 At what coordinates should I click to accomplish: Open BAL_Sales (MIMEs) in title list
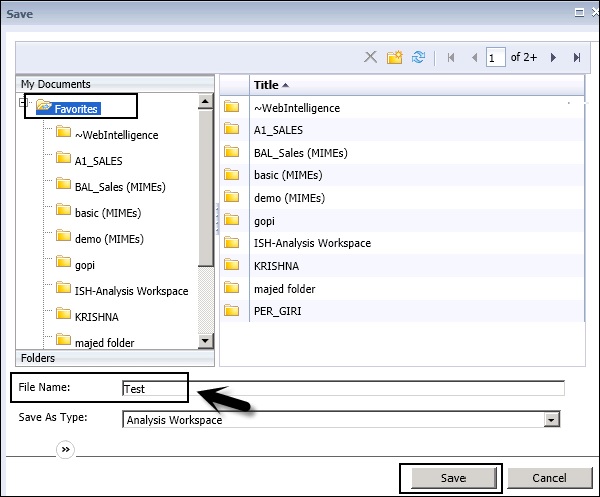(x=301, y=153)
